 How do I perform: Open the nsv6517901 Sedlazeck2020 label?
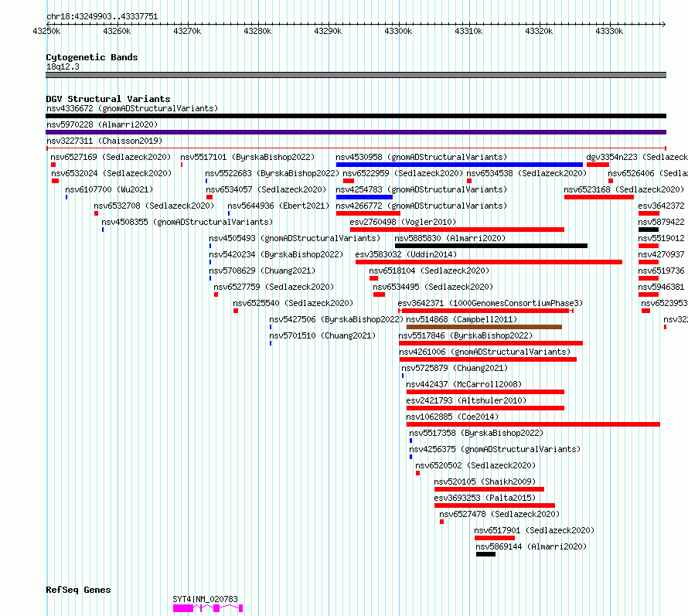pos(534,530)
